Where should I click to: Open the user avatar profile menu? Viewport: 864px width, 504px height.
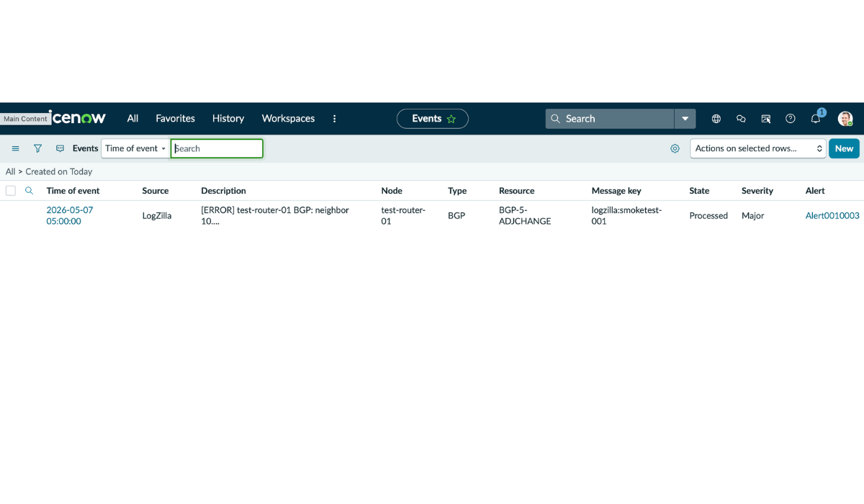845,119
